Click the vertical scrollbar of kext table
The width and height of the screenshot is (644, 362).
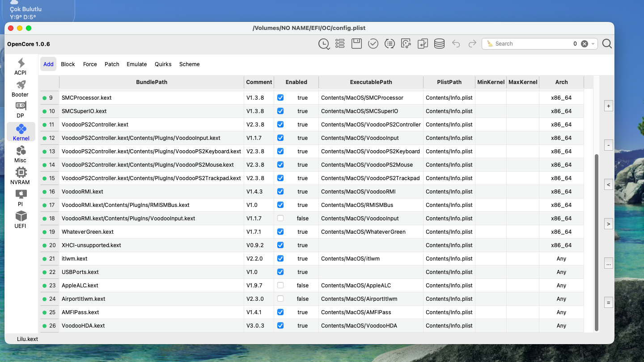pyautogui.click(x=596, y=241)
